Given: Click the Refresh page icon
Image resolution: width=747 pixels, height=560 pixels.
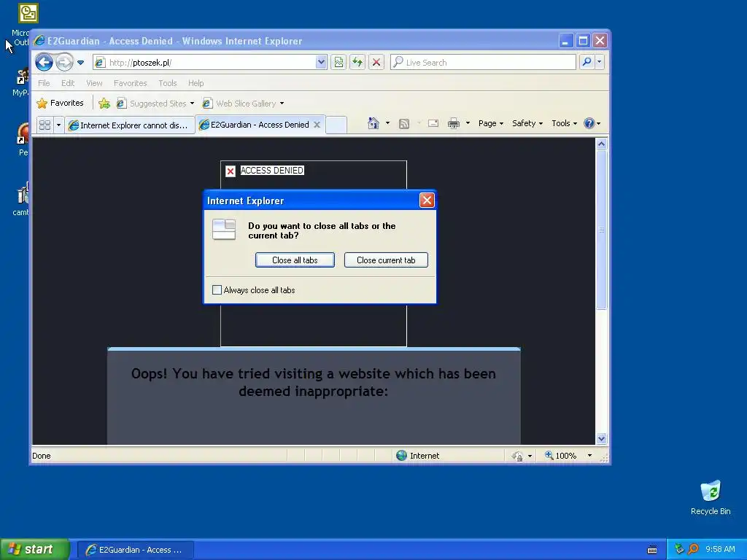Looking at the screenshot, I should tap(357, 63).
